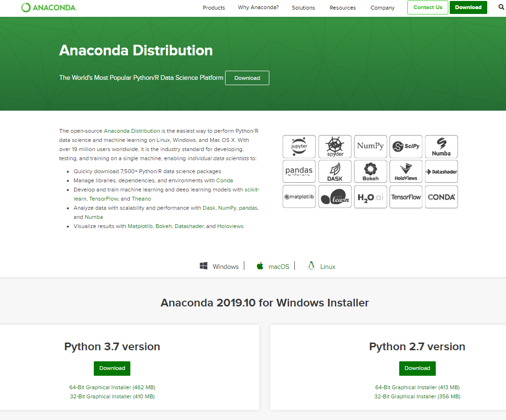Open the Anaconda Distribution text link
The height and width of the screenshot is (420, 506).
(132, 131)
